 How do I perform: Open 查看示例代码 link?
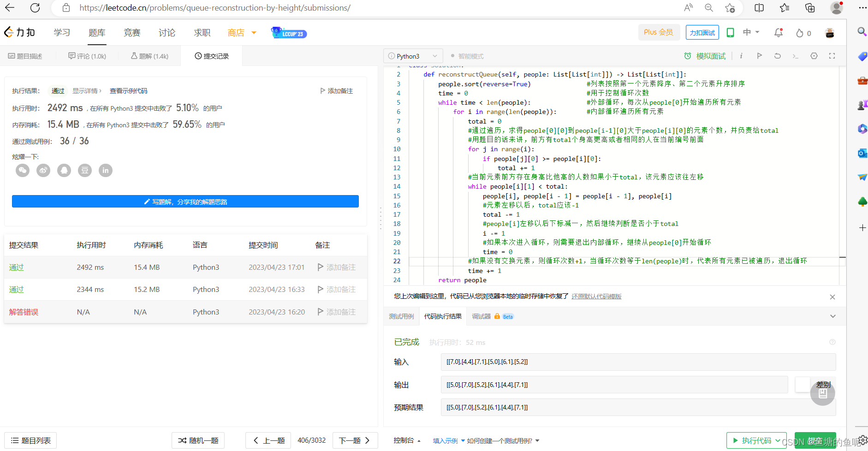(x=128, y=91)
